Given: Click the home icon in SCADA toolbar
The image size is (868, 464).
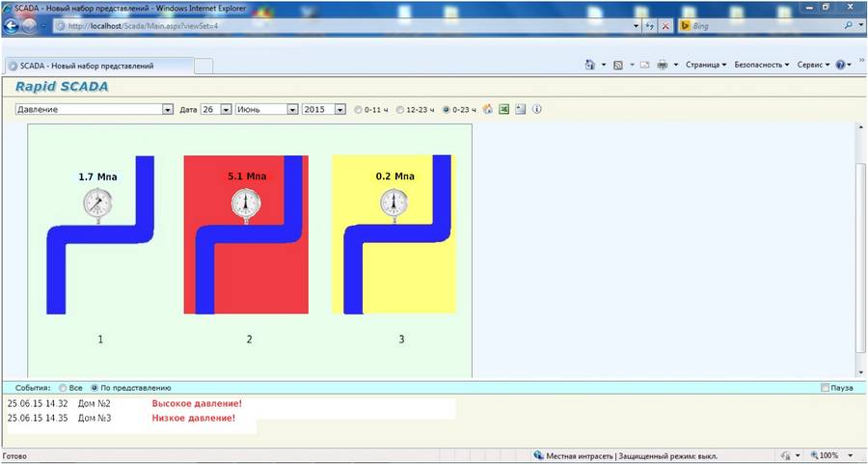Looking at the screenshot, I should tap(488, 109).
